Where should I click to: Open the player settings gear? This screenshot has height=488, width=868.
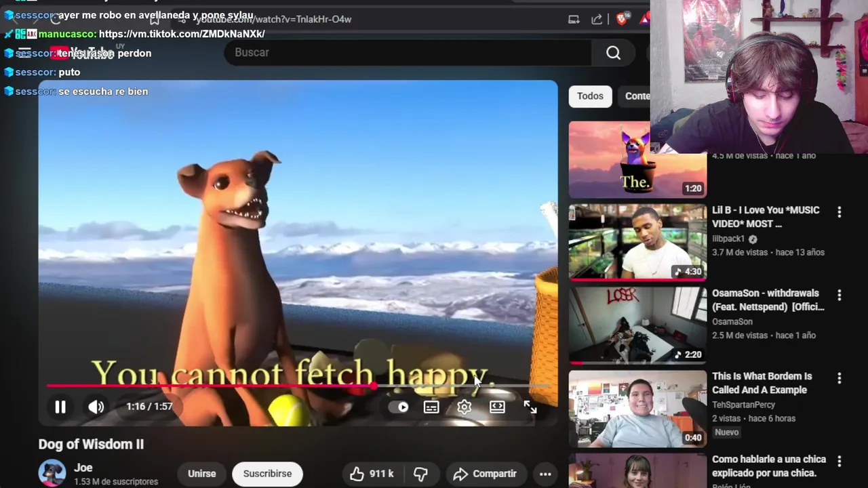pyautogui.click(x=464, y=407)
